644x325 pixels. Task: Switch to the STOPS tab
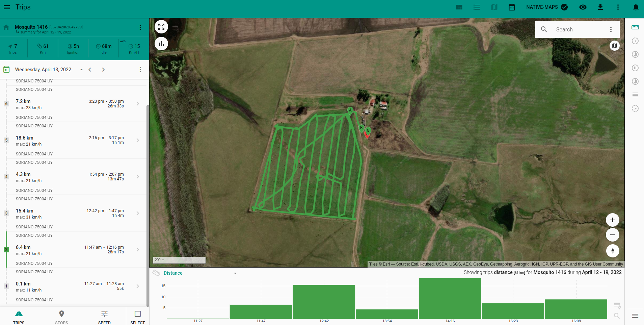coord(61,317)
